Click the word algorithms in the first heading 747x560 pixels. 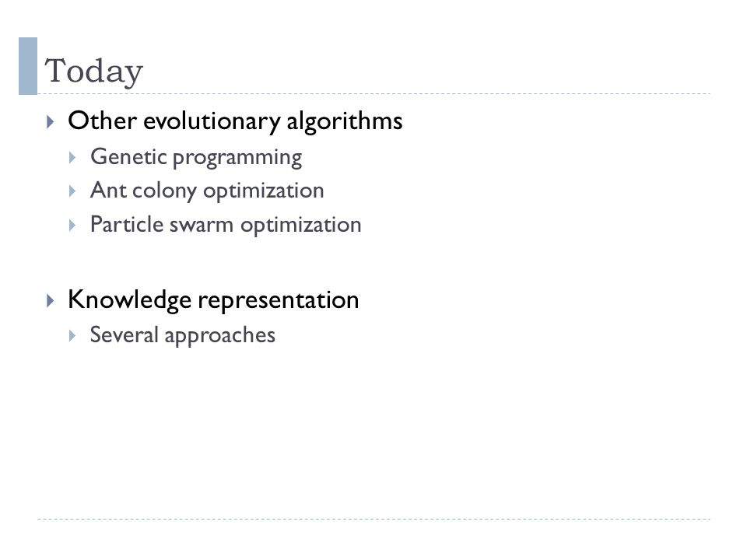(x=345, y=121)
